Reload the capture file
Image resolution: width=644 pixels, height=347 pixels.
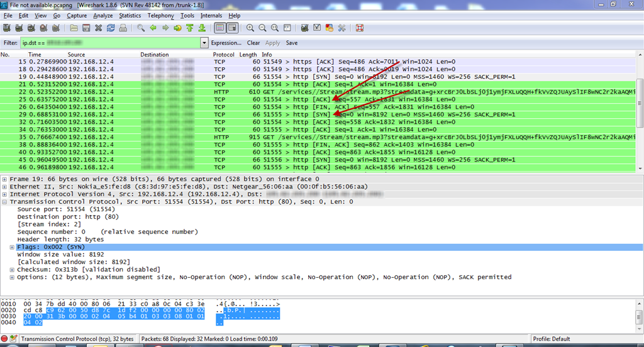point(111,28)
